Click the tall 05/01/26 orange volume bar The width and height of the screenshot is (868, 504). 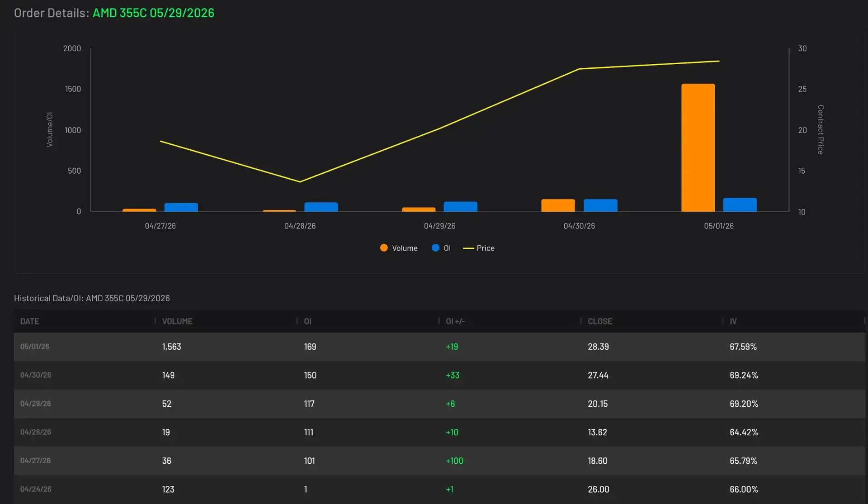(698, 147)
